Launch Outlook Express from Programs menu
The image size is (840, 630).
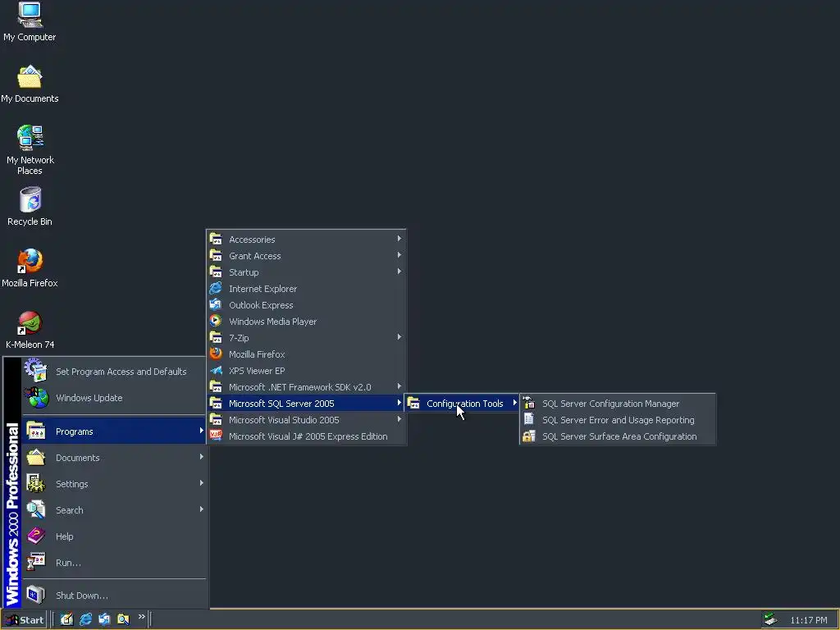click(x=306, y=305)
